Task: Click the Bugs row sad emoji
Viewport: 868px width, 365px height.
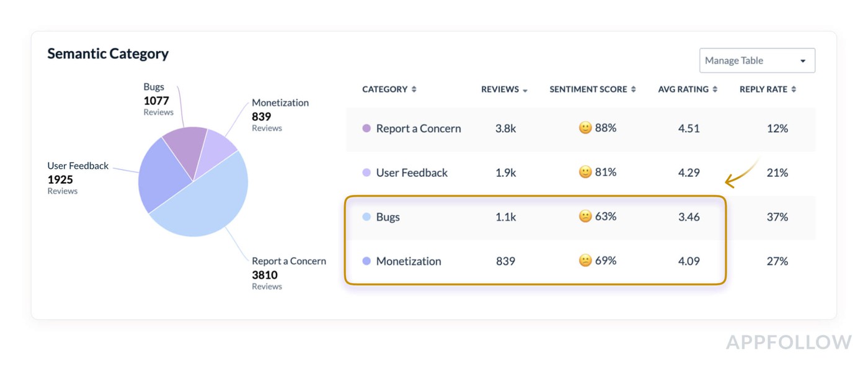Action: (585, 217)
